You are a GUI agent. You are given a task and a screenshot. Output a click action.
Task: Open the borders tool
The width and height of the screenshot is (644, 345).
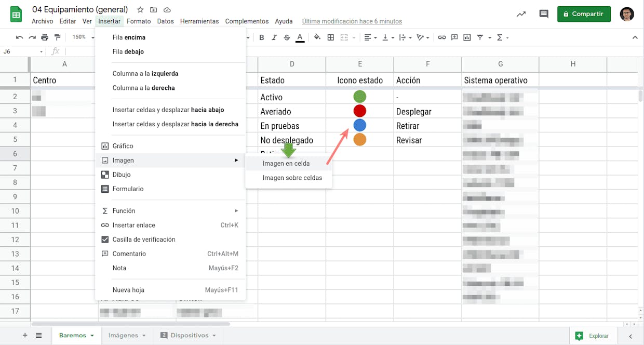pos(330,37)
